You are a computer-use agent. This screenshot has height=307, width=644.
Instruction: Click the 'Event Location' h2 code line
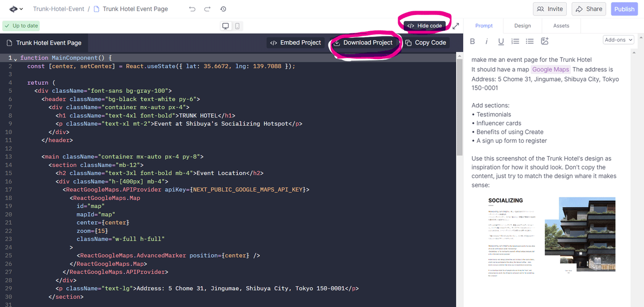[x=159, y=173]
